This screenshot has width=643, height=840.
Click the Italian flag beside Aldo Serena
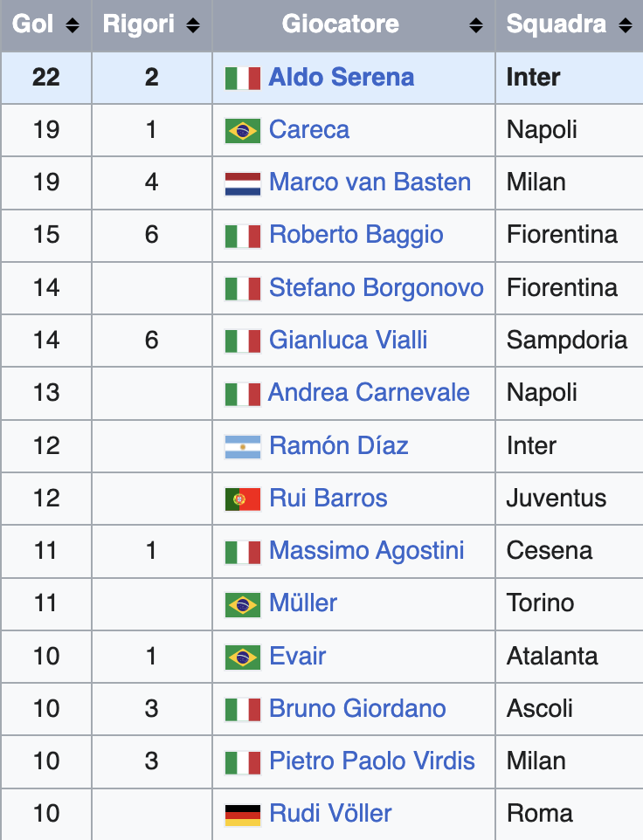tap(243, 79)
